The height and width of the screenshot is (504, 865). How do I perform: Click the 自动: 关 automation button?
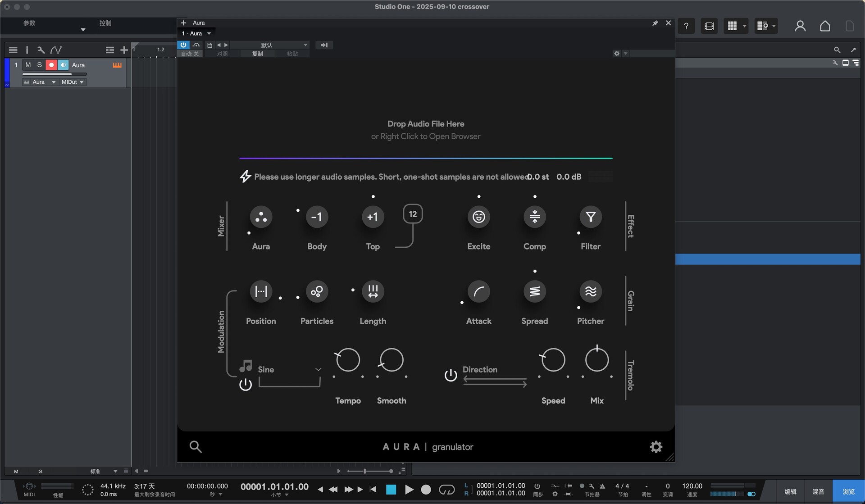[190, 54]
